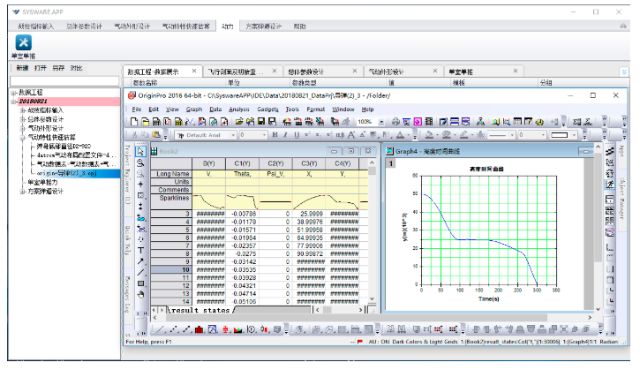The height and width of the screenshot is (370, 640).
Task: Click the Line plot icon in bottom toolbar
Action: (x=158, y=329)
